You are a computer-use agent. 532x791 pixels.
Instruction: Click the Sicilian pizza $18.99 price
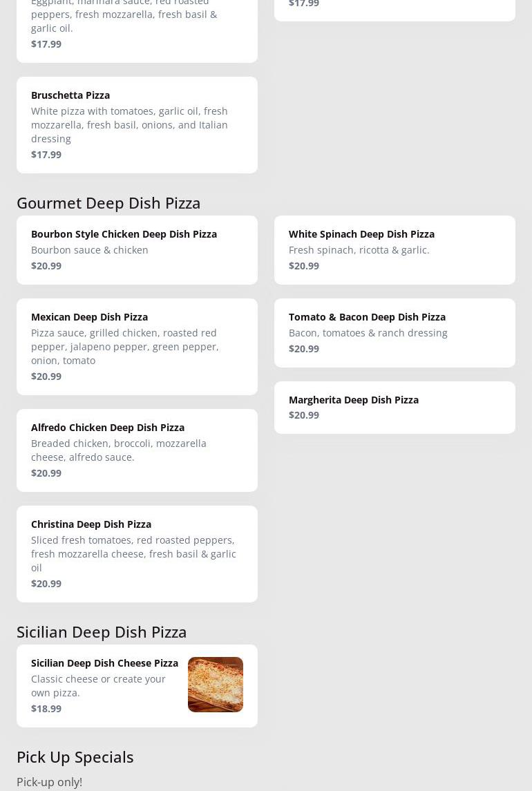coord(46,708)
